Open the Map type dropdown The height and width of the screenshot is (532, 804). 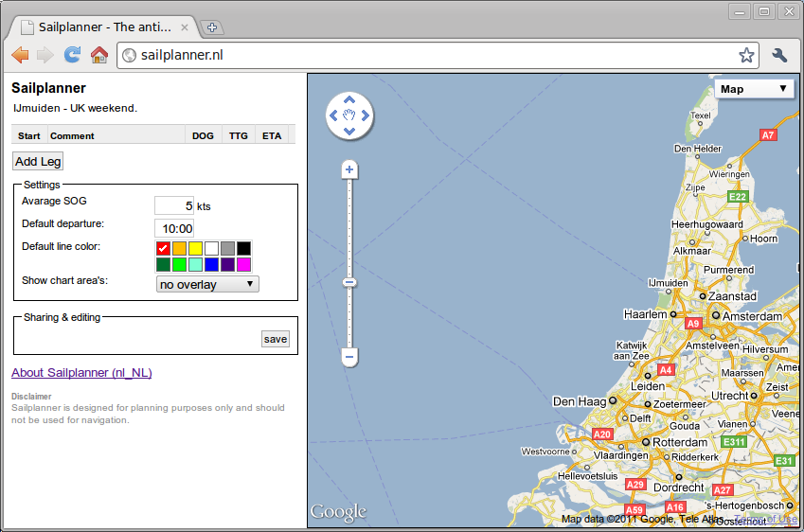tap(754, 89)
